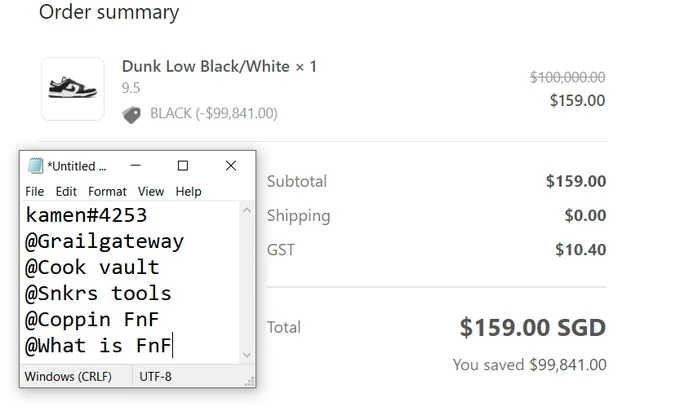Screen dimensions: 680x420
Task: Click the discount tag icon beside BLACK
Action: point(131,115)
